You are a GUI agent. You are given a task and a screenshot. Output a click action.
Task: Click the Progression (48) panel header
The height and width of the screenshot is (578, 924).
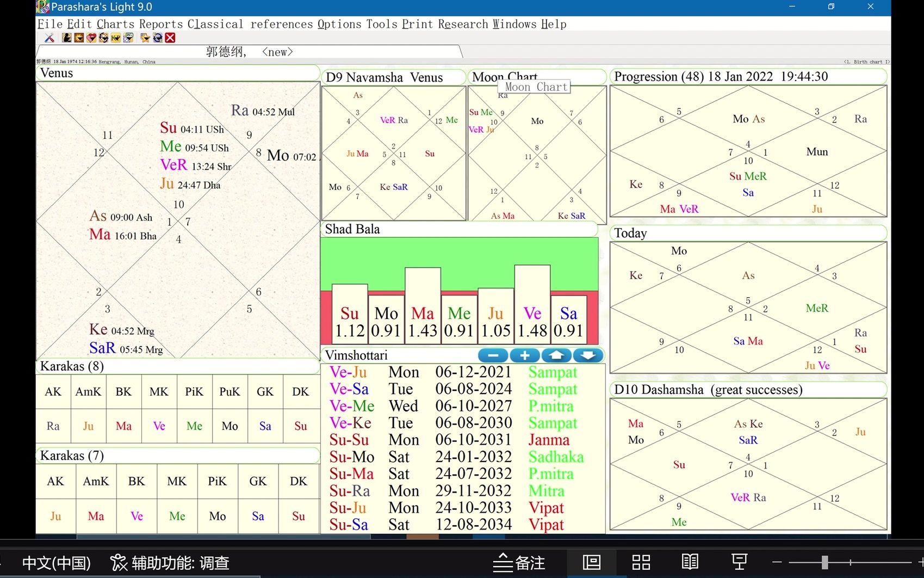pos(748,77)
